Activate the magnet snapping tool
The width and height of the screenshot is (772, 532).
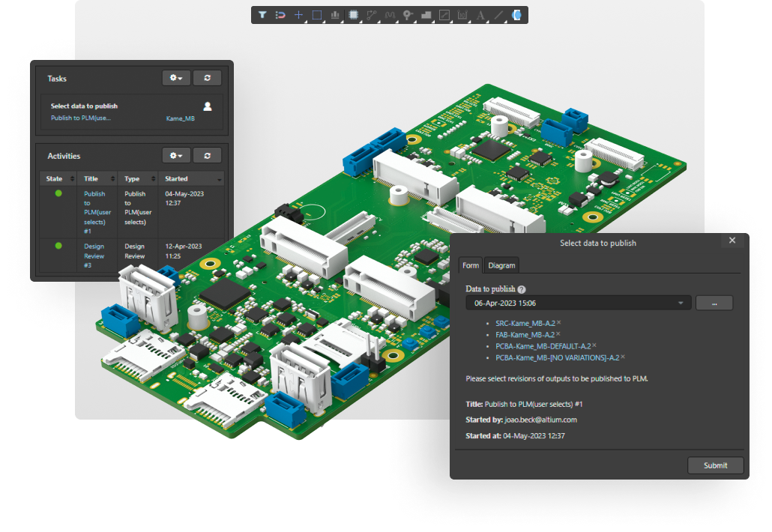[280, 15]
